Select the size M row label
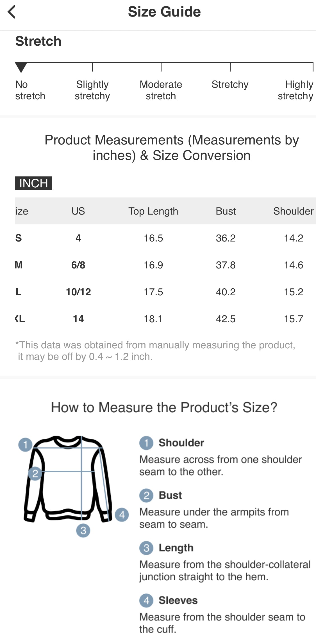 pyautogui.click(x=19, y=265)
